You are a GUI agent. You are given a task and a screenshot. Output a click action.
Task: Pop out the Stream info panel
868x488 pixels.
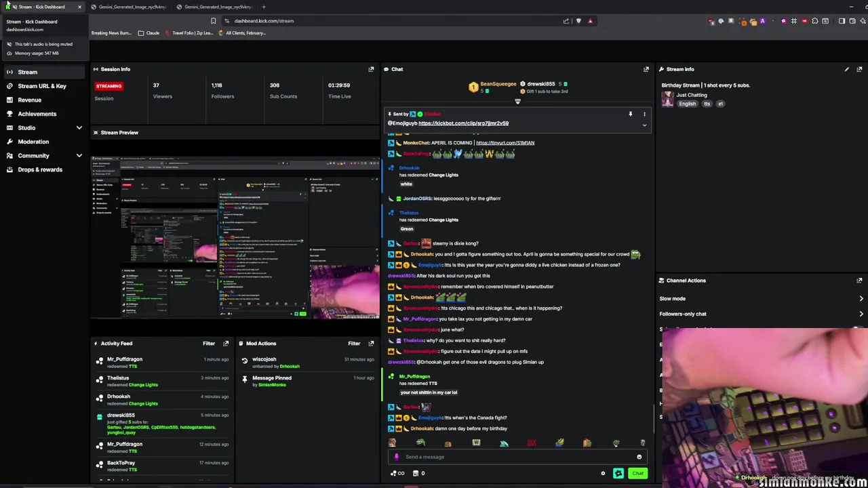859,69
